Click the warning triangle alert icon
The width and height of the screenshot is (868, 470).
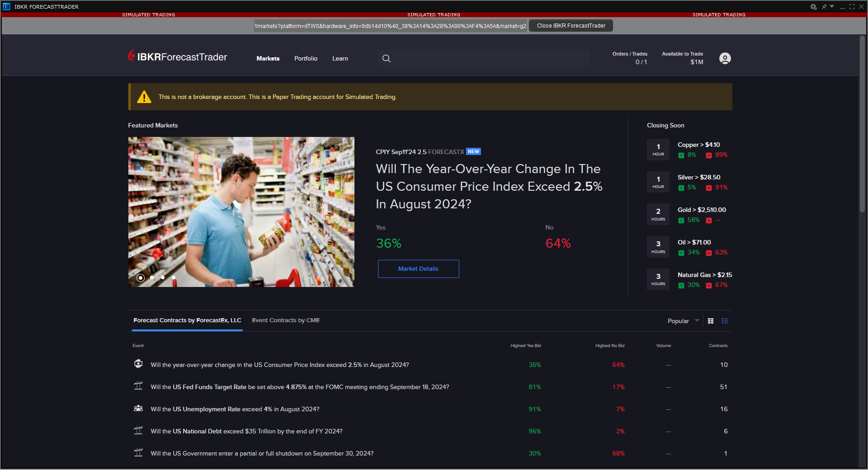144,97
